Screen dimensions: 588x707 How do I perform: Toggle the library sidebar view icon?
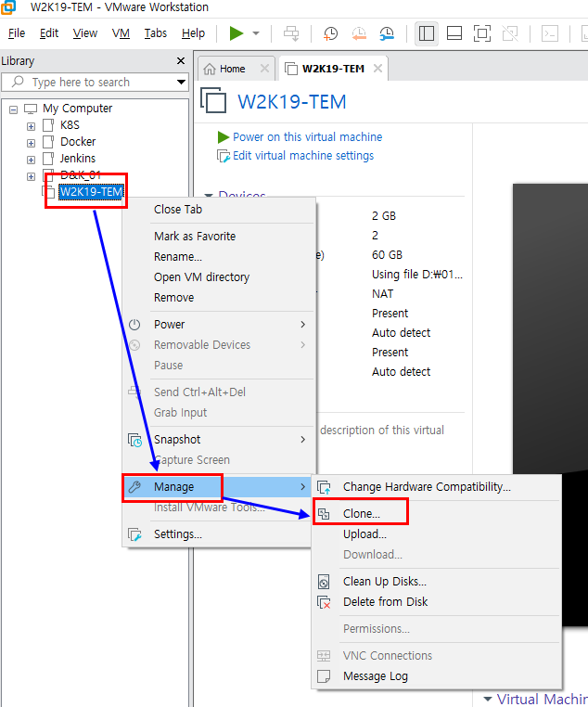tap(427, 33)
